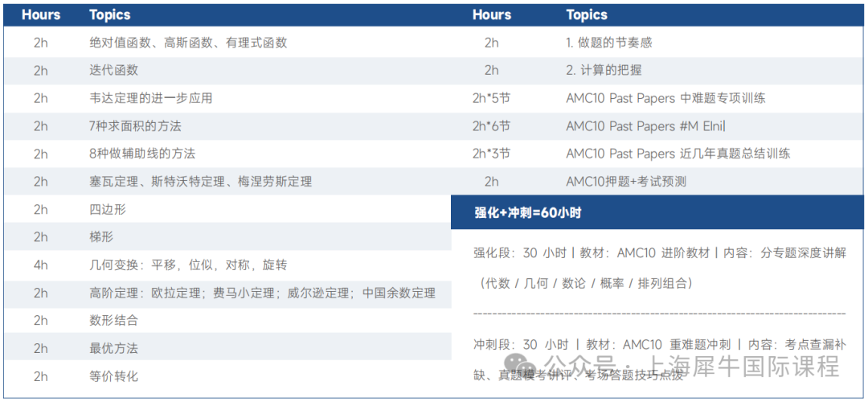
Task: Click the 2h cell beside 最优方法
Action: point(41,348)
